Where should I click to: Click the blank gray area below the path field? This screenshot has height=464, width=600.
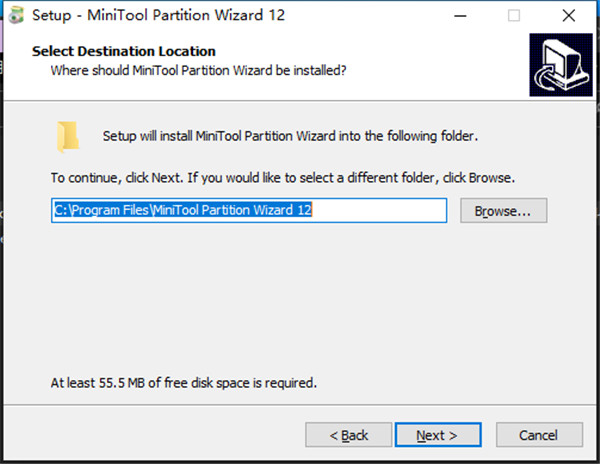pos(300,300)
